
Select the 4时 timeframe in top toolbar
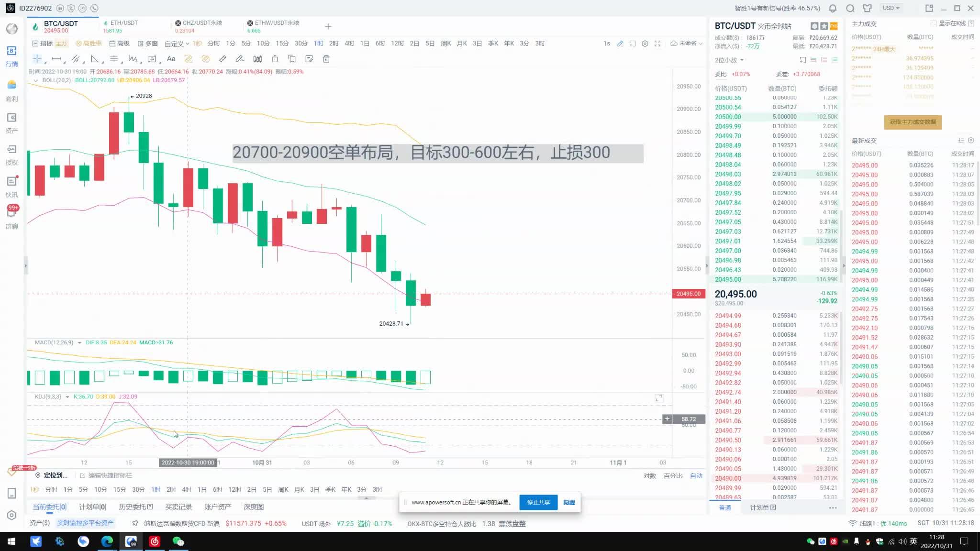(349, 44)
